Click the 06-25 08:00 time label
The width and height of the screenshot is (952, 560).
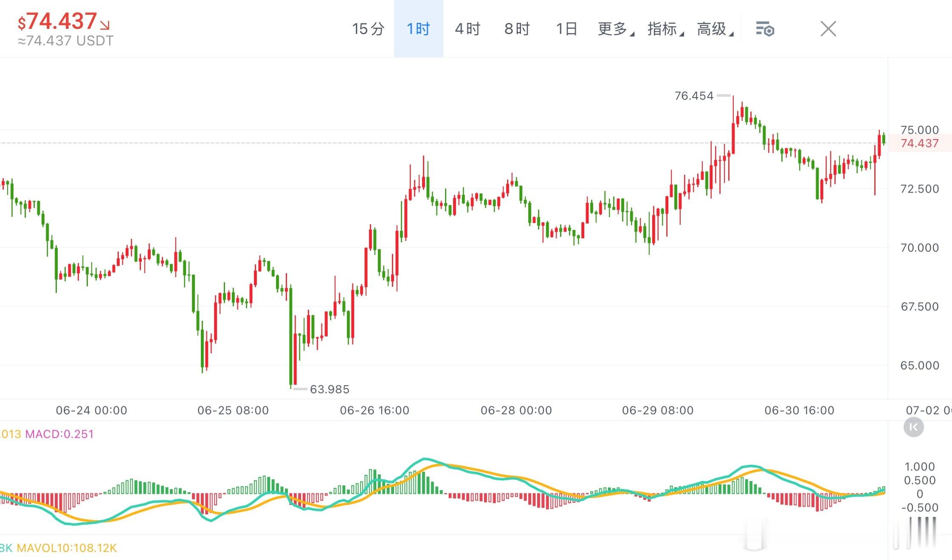point(233,411)
